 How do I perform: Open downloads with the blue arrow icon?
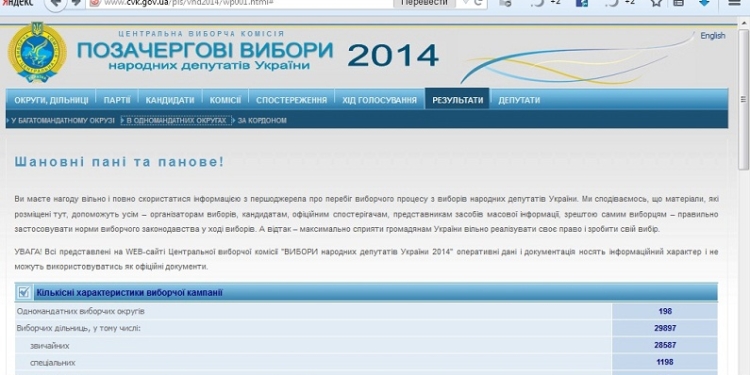704,3
